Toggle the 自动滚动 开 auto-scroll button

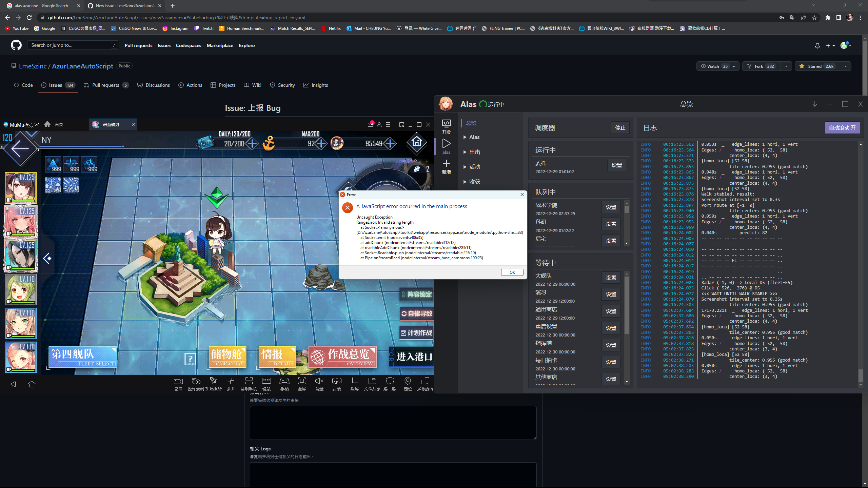pyautogui.click(x=842, y=128)
